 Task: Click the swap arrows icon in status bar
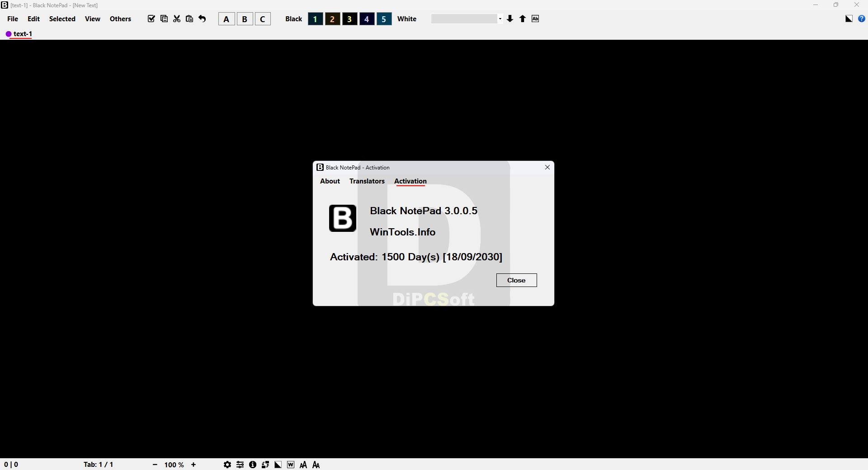(x=265, y=465)
